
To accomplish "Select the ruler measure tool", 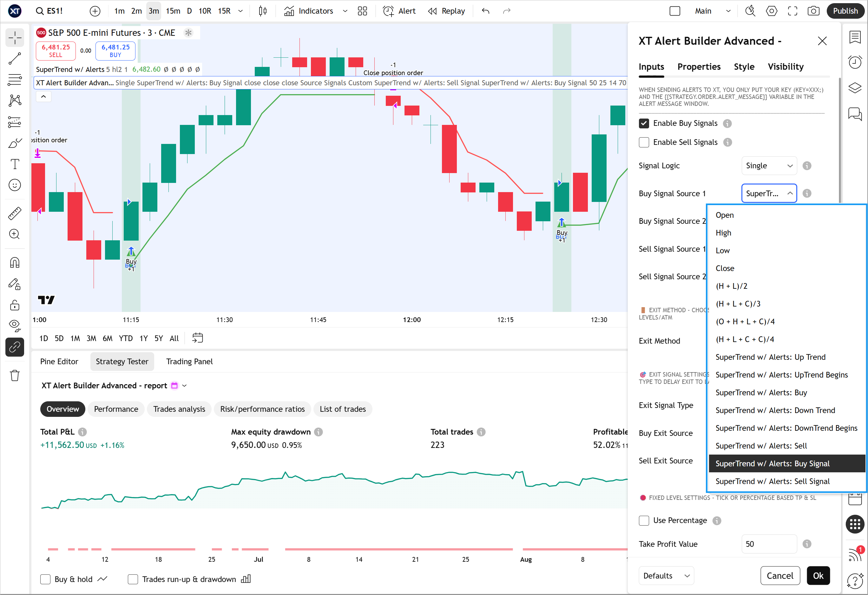I will (x=15, y=213).
